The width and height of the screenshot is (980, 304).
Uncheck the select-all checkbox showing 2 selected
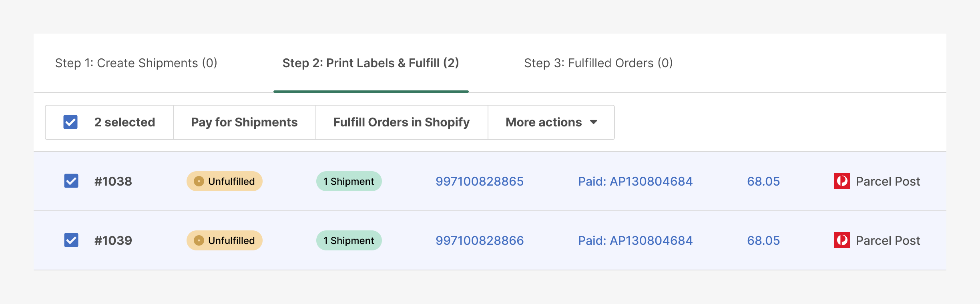[x=71, y=122]
